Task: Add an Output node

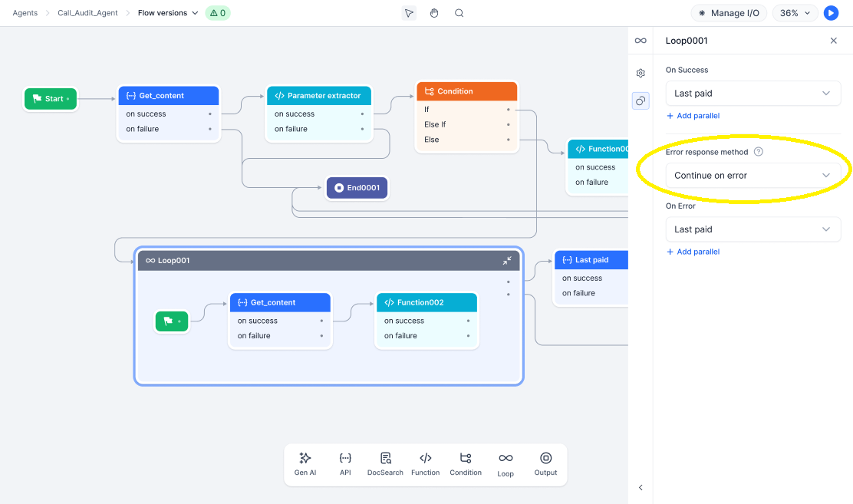Action: [x=545, y=463]
